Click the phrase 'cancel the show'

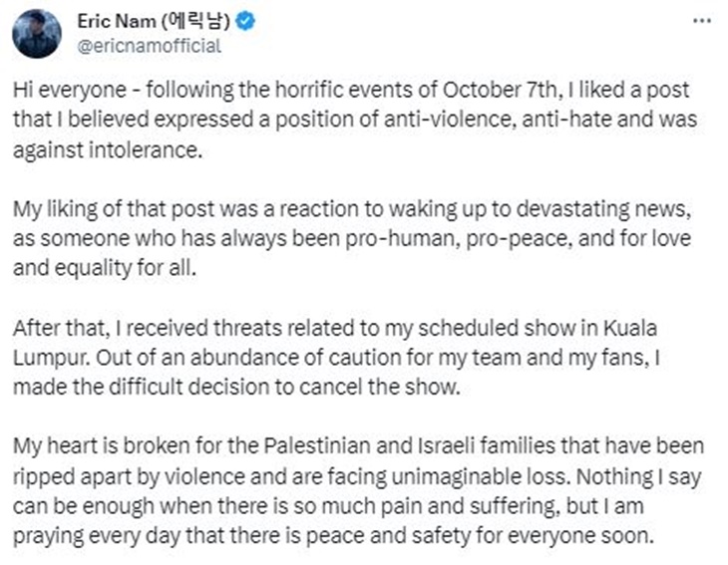[378, 388]
